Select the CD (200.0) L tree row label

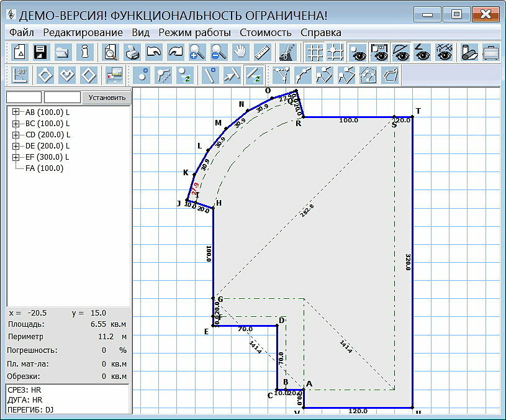47,135
